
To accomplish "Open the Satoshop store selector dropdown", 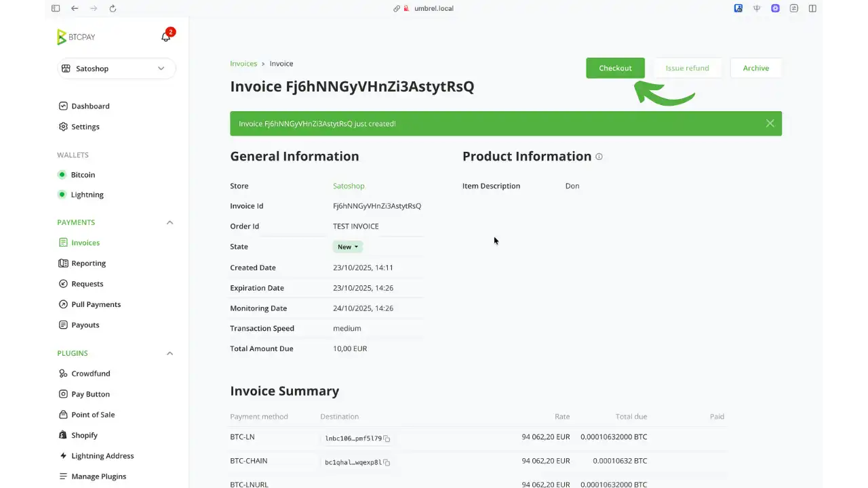I will (x=116, y=68).
